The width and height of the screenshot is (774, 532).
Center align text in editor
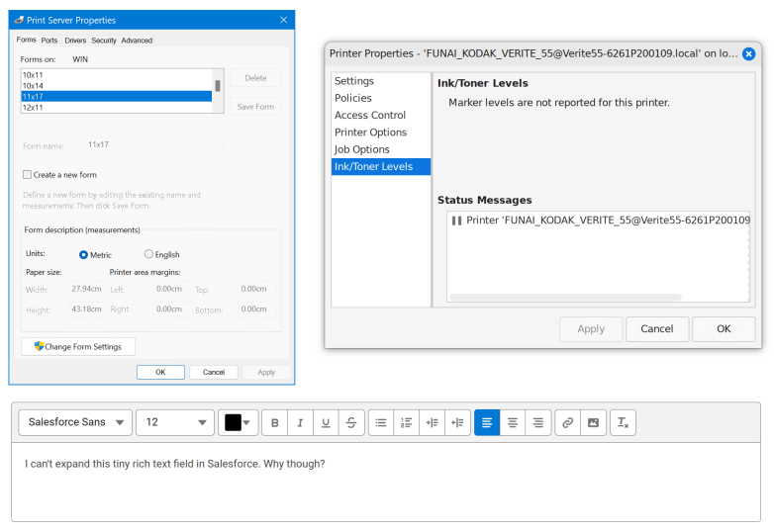pos(513,422)
